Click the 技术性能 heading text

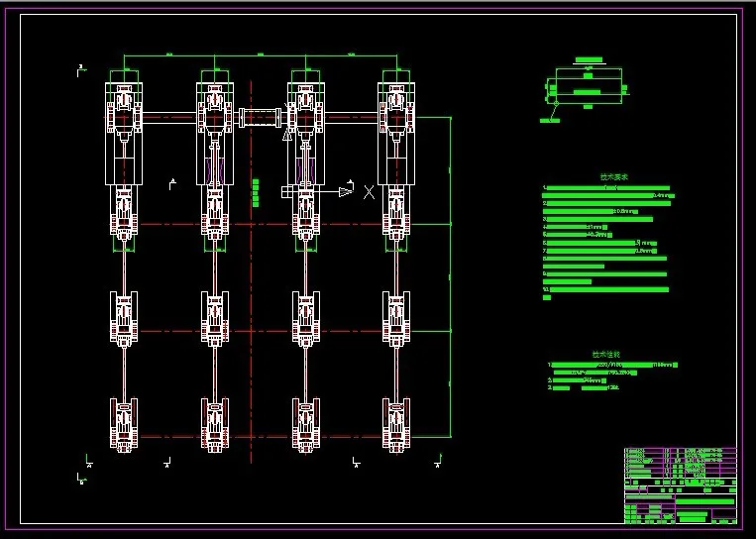pos(606,355)
